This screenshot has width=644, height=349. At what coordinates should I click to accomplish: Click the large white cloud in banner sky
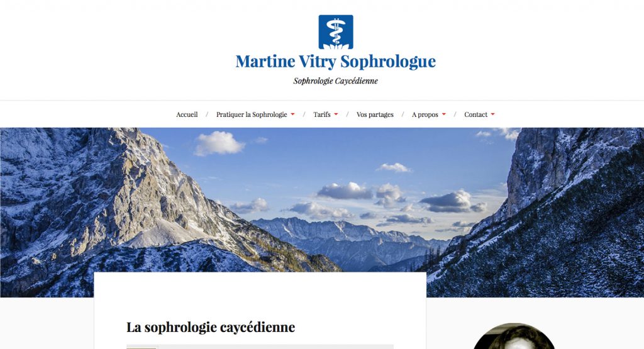219,143
